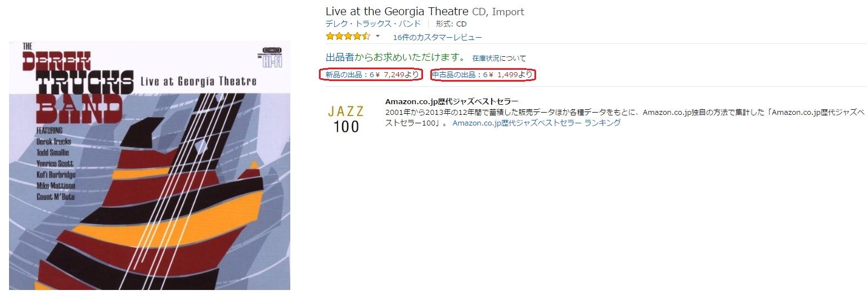
Task: Click the bold Amazon.co.jp歴代ジャズベストセラー heading
Action: point(452,101)
